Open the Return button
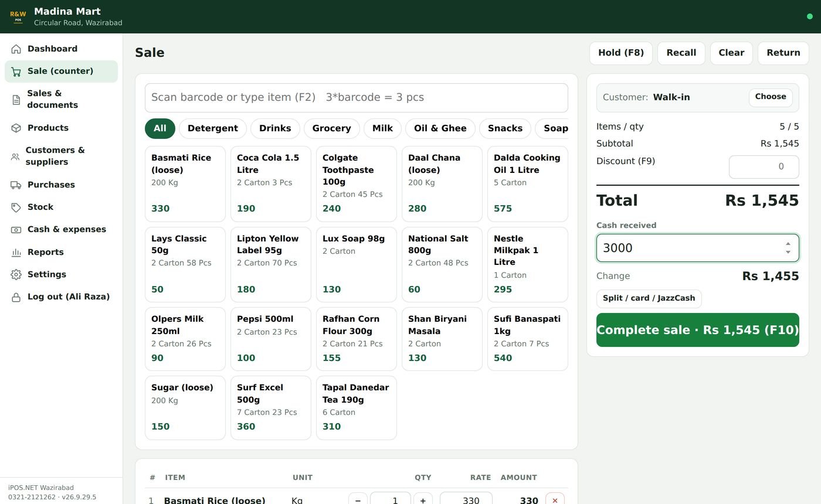The height and width of the screenshot is (504, 821). 783,53
